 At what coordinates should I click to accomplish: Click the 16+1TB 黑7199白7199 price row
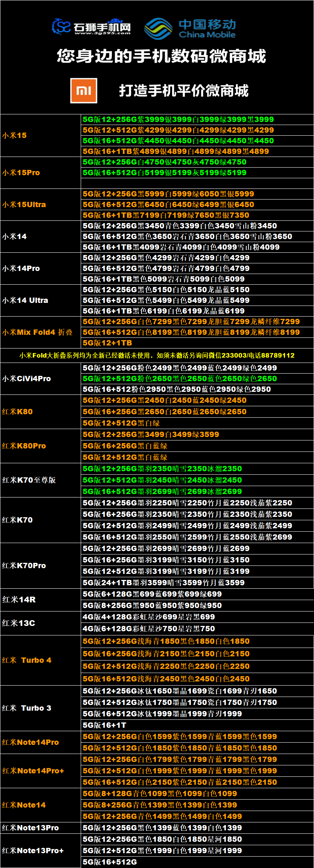click(x=198, y=215)
